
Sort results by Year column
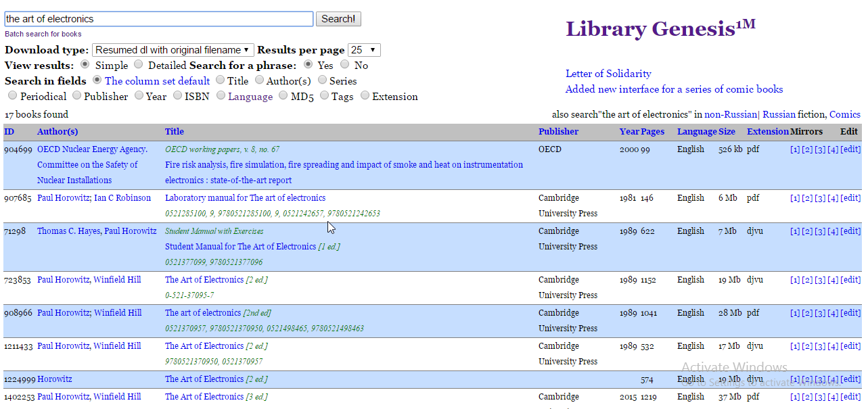pyautogui.click(x=629, y=132)
